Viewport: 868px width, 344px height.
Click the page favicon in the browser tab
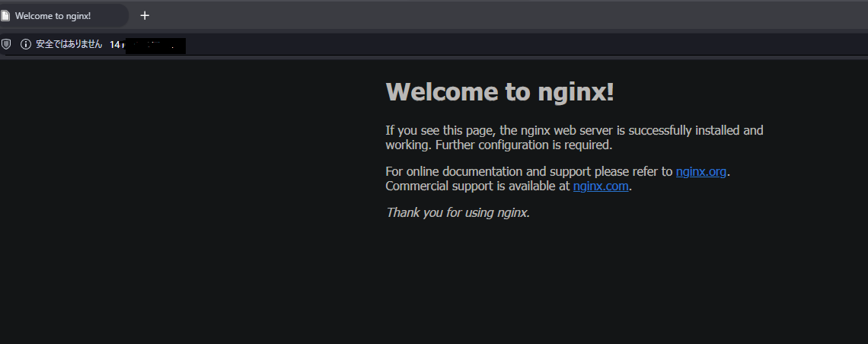5,15
